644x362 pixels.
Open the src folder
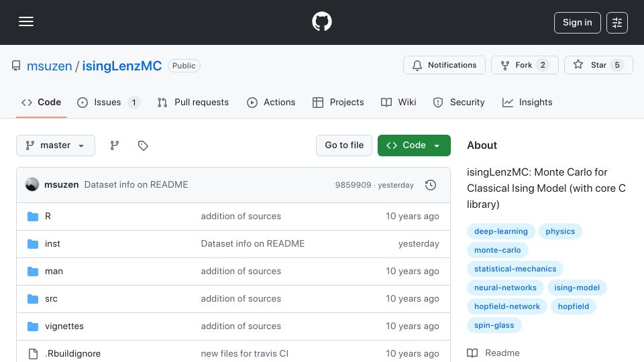pos(51,299)
